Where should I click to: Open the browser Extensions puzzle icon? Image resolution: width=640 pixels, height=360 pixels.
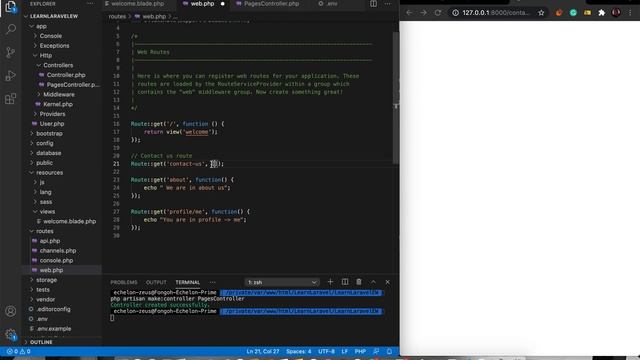point(602,13)
